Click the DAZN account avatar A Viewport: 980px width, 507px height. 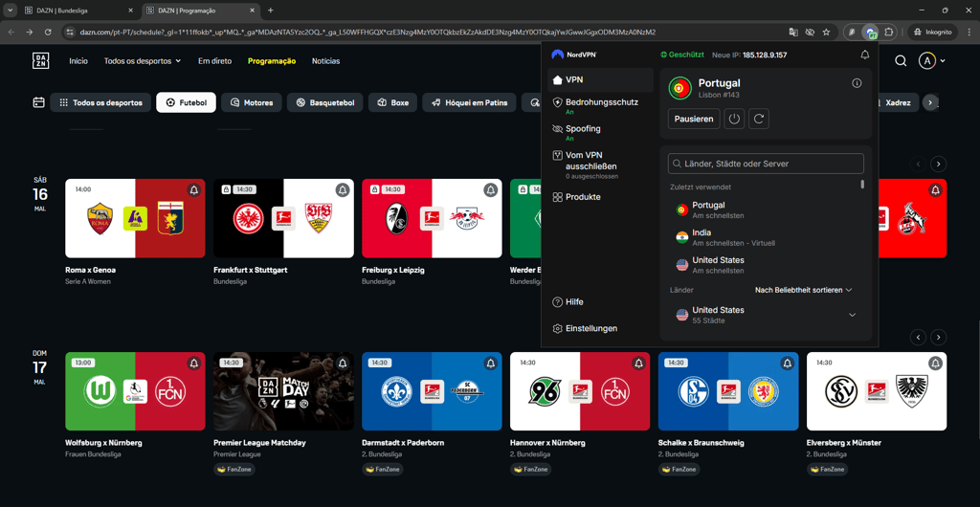(x=926, y=60)
